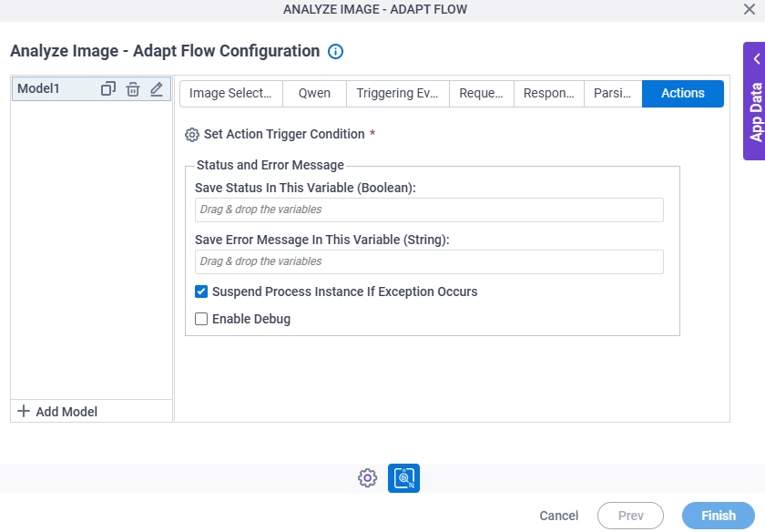Edit Model1 name with the pencil icon
Image resolution: width=765 pixels, height=532 pixels.
coord(156,89)
